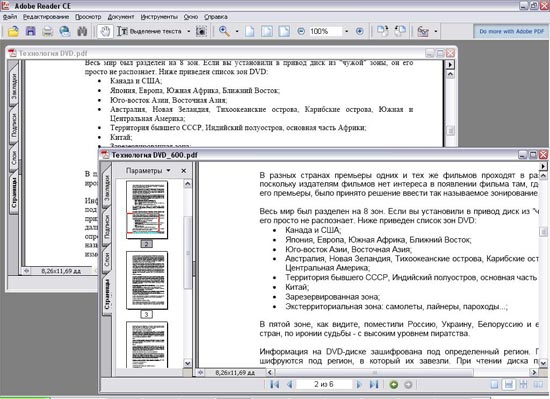Open Подписи tab in Технология DVD_600.pdf window

coord(107,226)
